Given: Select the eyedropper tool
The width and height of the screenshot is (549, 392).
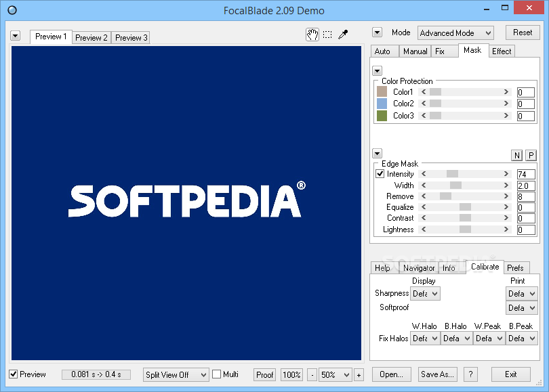Looking at the screenshot, I should (343, 35).
